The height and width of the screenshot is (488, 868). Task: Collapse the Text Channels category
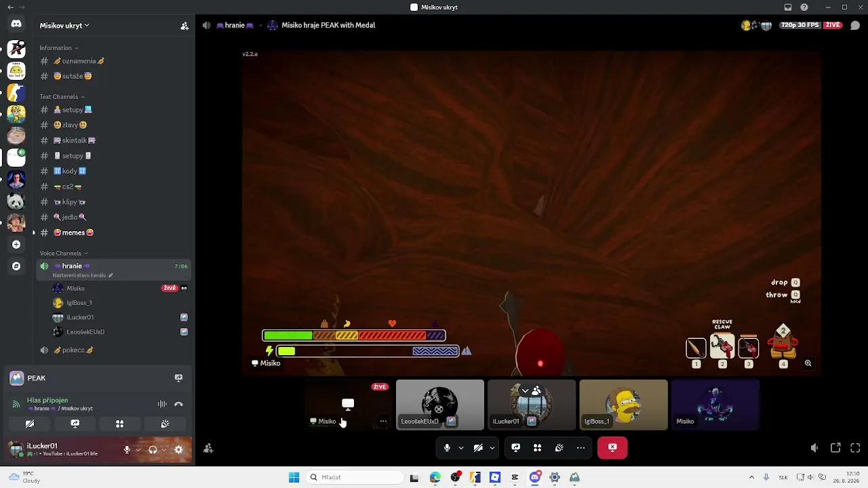coord(62,97)
